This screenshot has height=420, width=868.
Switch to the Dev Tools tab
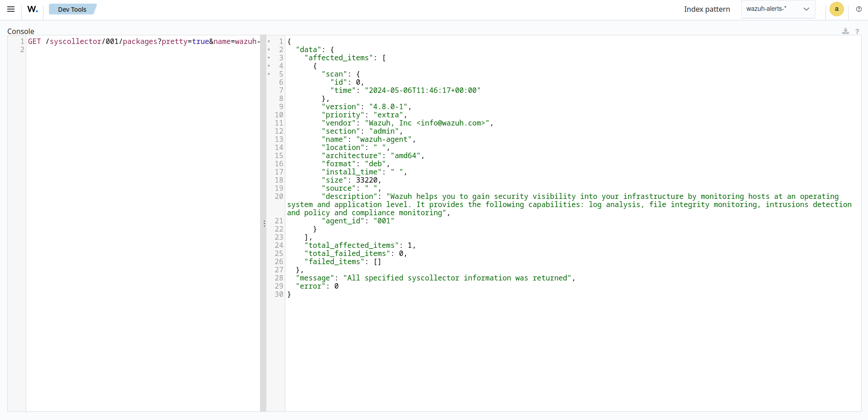pos(72,9)
